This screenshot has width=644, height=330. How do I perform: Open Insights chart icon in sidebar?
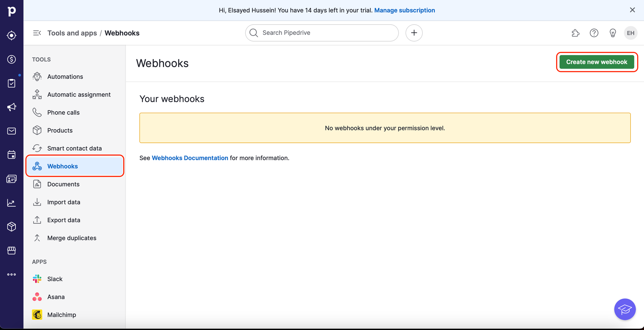pos(12,203)
